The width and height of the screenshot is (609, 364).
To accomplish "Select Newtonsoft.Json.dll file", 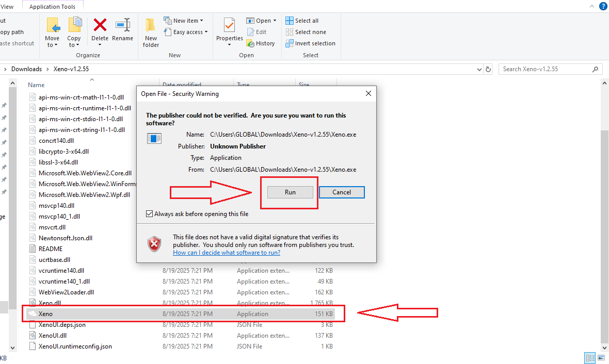I will click(x=65, y=238).
